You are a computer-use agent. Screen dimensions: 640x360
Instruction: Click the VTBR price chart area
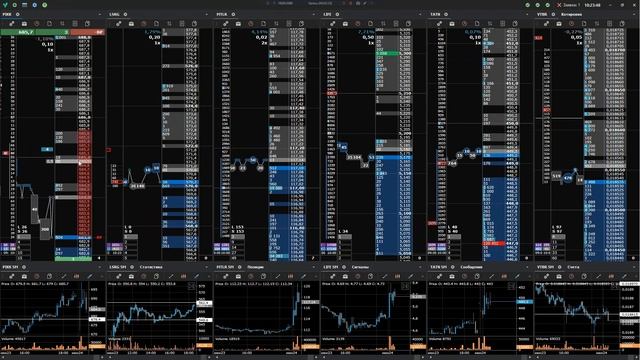tap(577, 309)
